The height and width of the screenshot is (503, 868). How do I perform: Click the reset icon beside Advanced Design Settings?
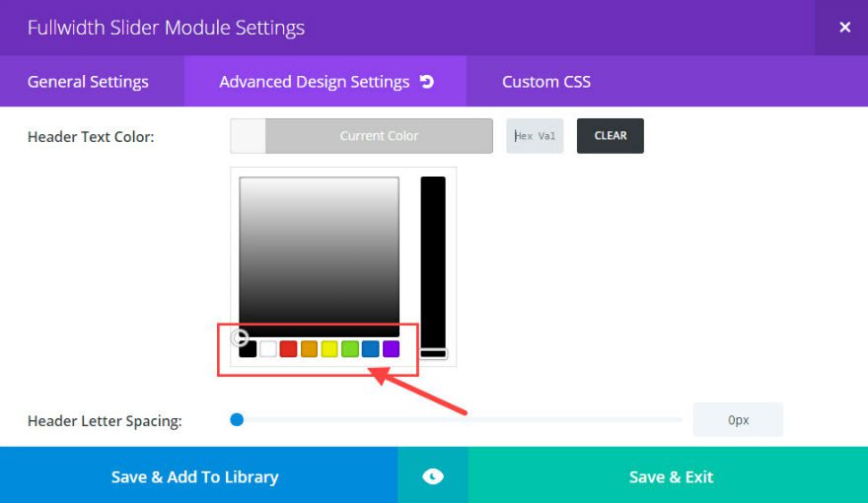[x=427, y=82]
